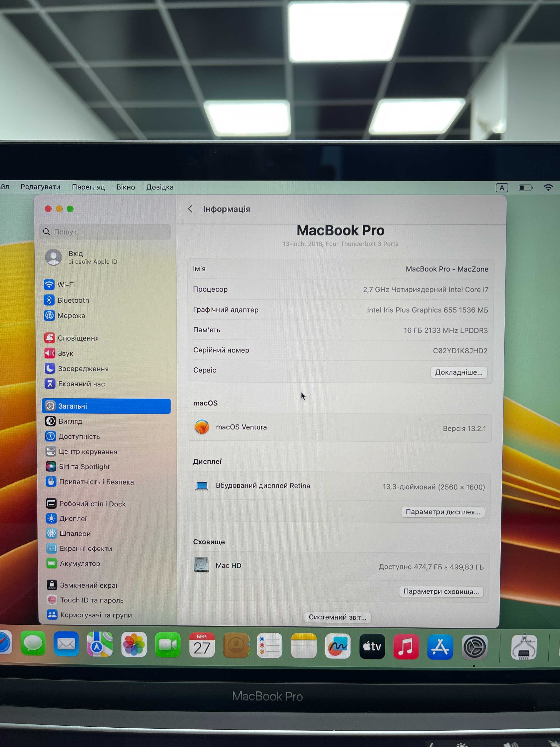Open Вікно menu in menu bar

[126, 187]
